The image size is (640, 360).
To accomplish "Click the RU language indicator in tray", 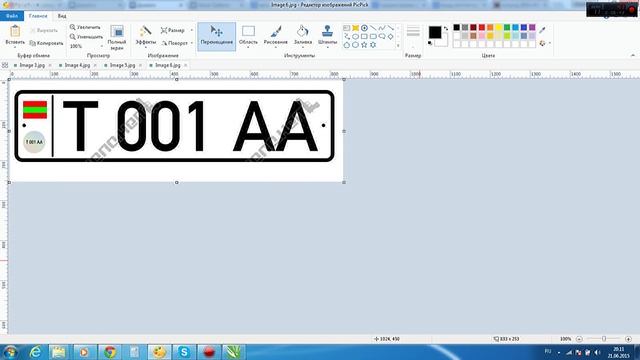I will (548, 351).
